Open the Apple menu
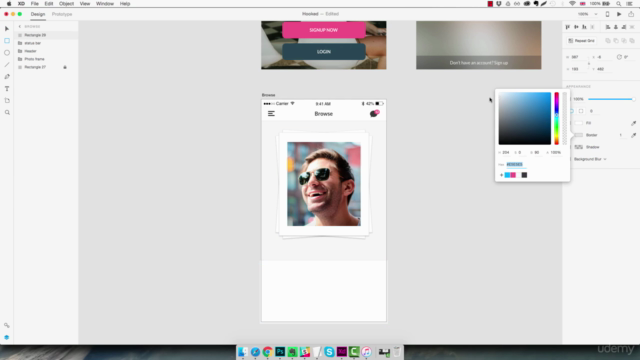Viewport: 640px width, 360px height. (9, 4)
